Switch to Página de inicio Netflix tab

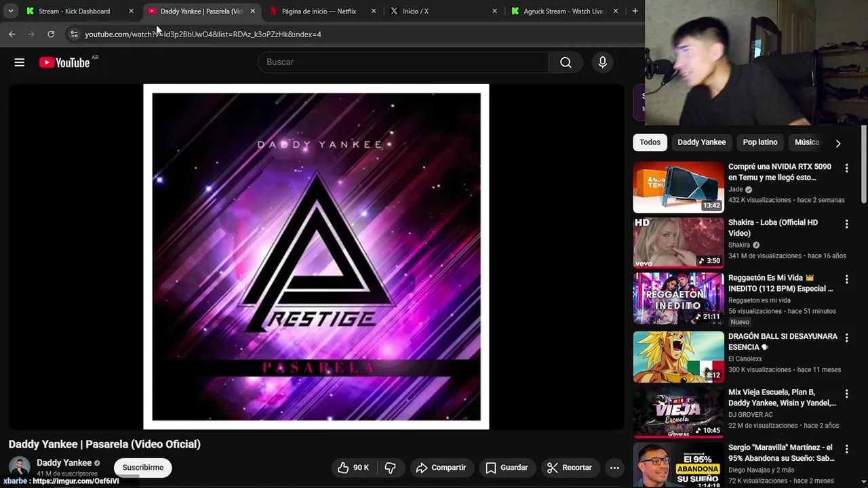click(318, 11)
